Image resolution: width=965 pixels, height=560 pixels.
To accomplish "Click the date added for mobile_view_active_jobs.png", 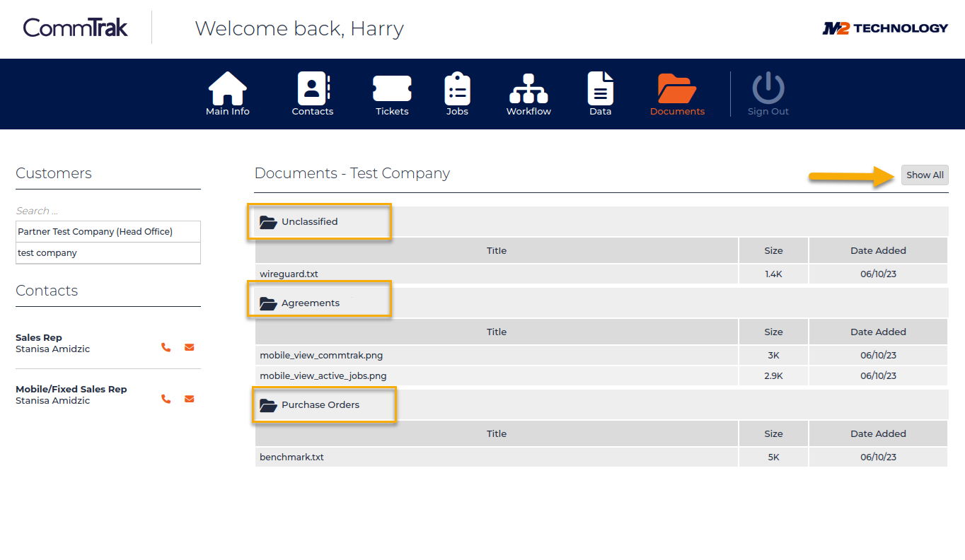I will click(878, 375).
